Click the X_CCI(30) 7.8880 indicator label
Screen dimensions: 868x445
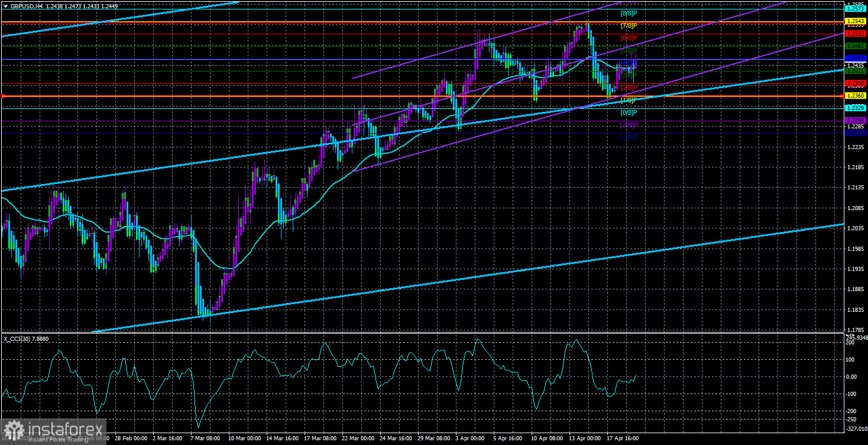point(27,338)
